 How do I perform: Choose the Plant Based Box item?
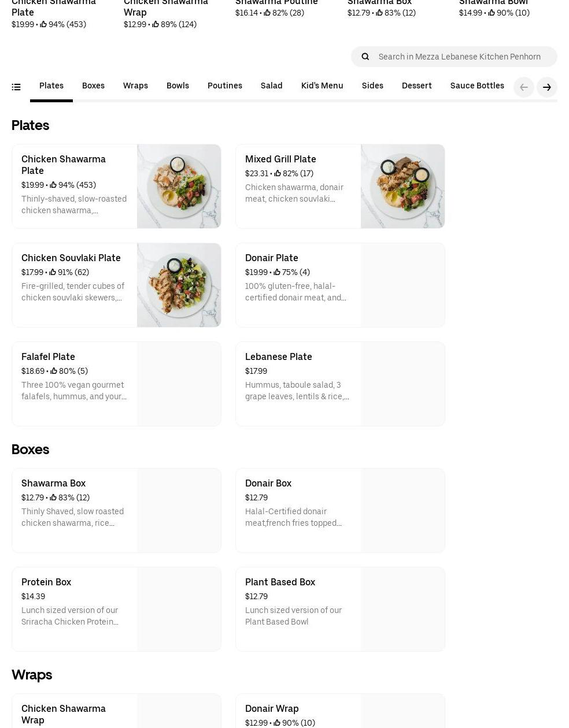(x=340, y=609)
